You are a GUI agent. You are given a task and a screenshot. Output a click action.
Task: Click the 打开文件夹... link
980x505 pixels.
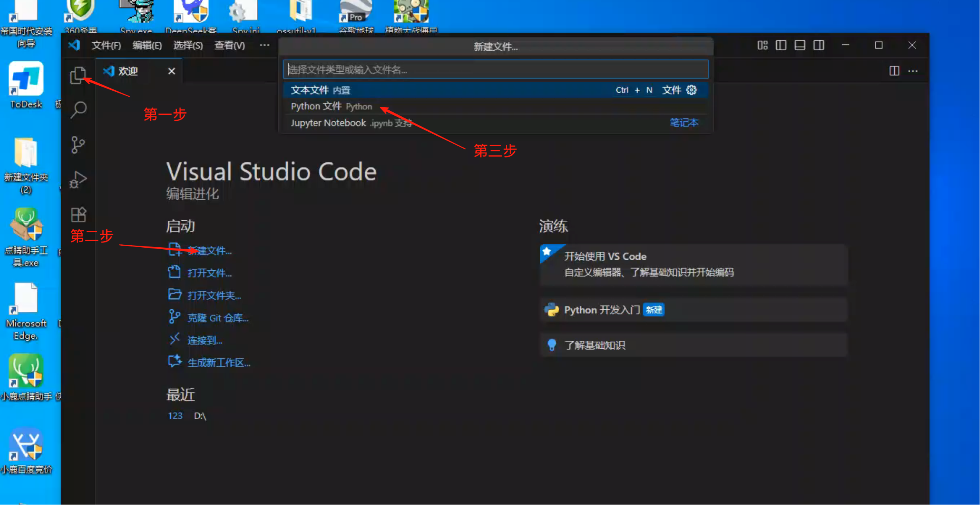click(x=214, y=296)
